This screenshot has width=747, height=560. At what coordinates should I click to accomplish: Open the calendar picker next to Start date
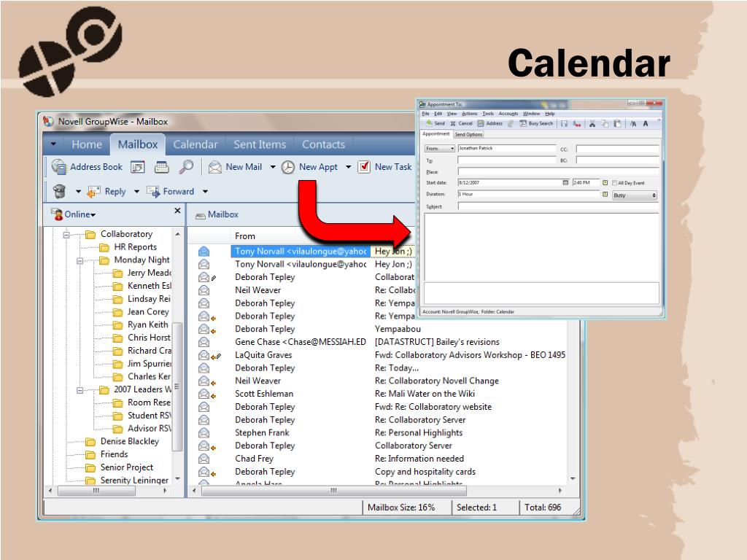(x=565, y=182)
